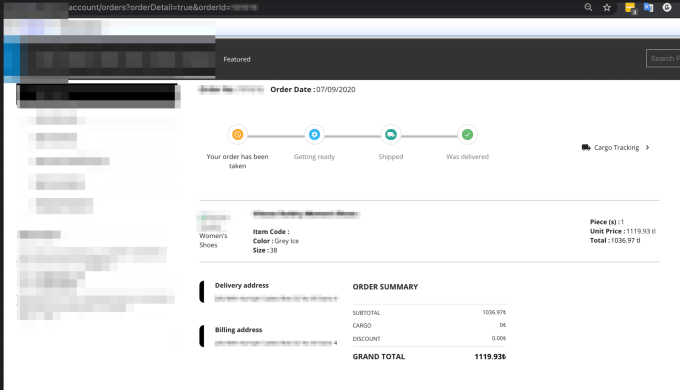Click the 'Your order has been taken' label
The height and width of the screenshot is (390, 680).
click(x=238, y=161)
